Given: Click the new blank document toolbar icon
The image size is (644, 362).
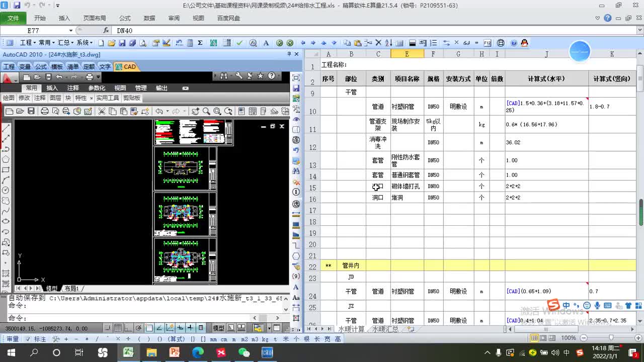Looking at the screenshot, I should (101, 43).
